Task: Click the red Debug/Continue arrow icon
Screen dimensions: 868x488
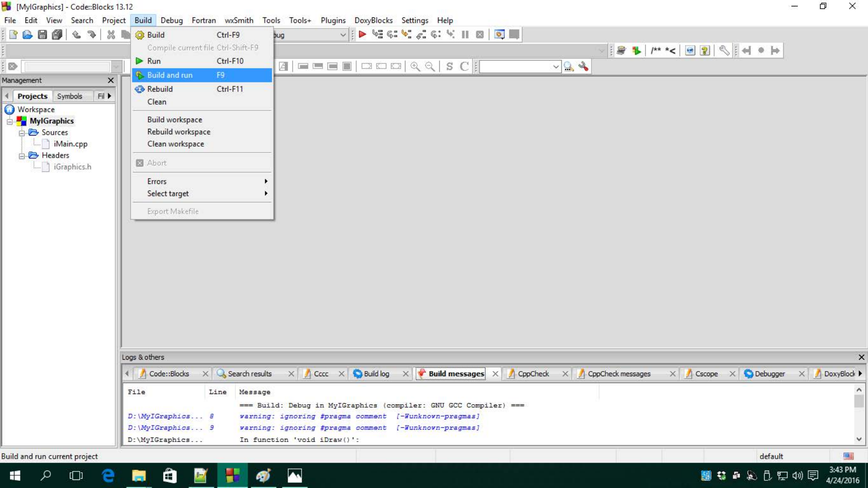Action: pyautogui.click(x=362, y=35)
